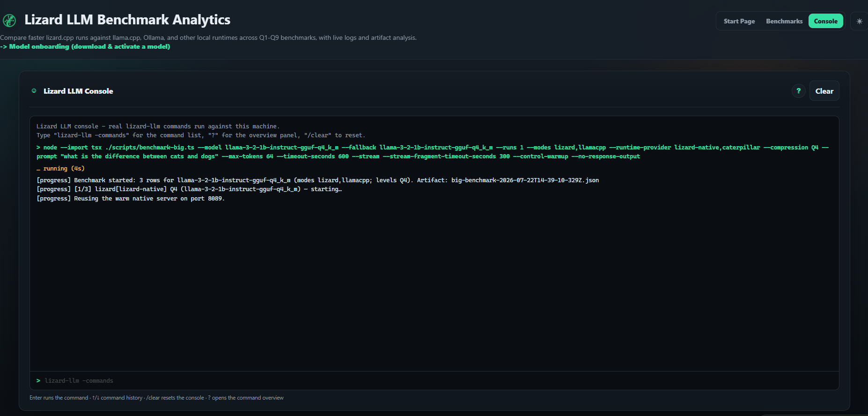Open the Start Page tab
This screenshot has height=416, width=868.
[x=739, y=21]
